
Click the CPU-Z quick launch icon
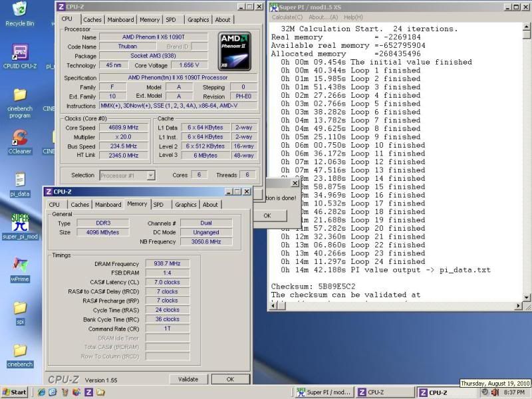click(88, 392)
